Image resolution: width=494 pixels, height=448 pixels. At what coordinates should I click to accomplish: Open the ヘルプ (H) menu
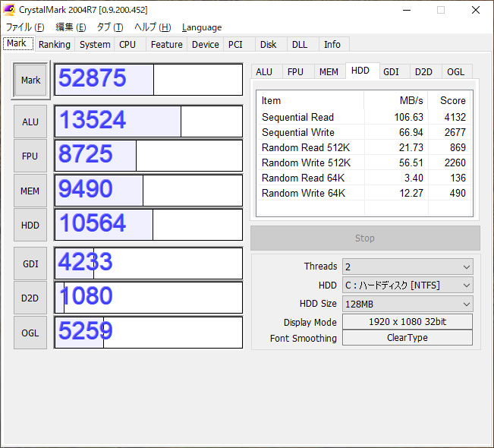coord(153,27)
